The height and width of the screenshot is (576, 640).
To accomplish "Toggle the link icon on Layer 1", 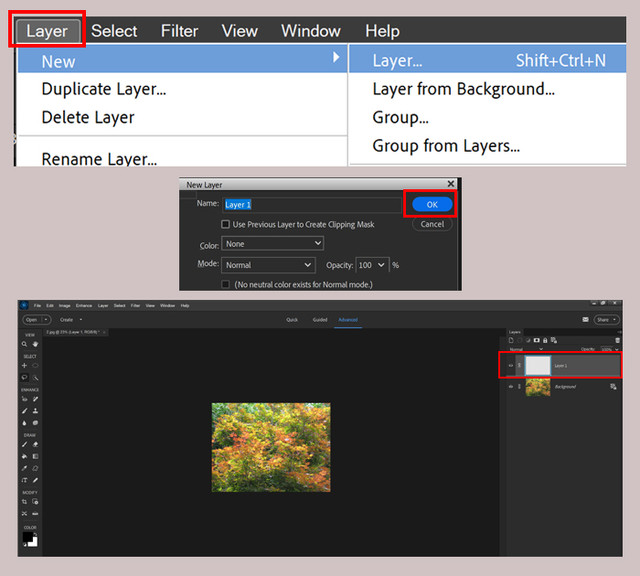I will 519,365.
